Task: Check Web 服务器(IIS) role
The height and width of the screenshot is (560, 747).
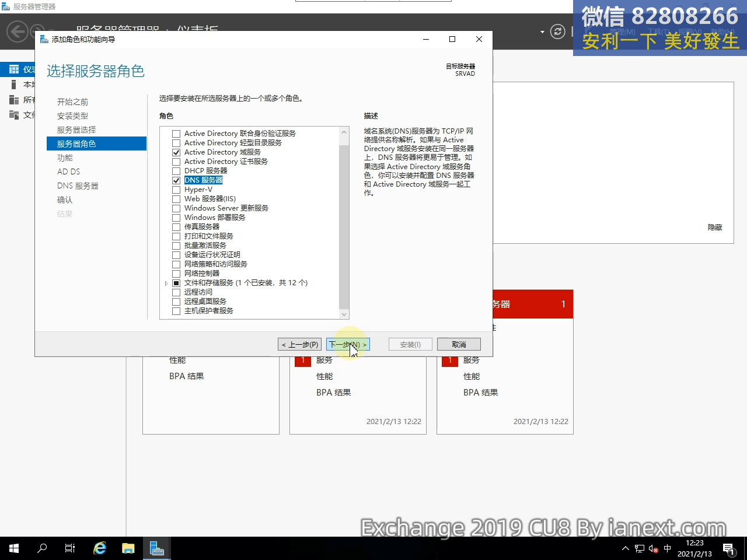Action: pyautogui.click(x=176, y=199)
